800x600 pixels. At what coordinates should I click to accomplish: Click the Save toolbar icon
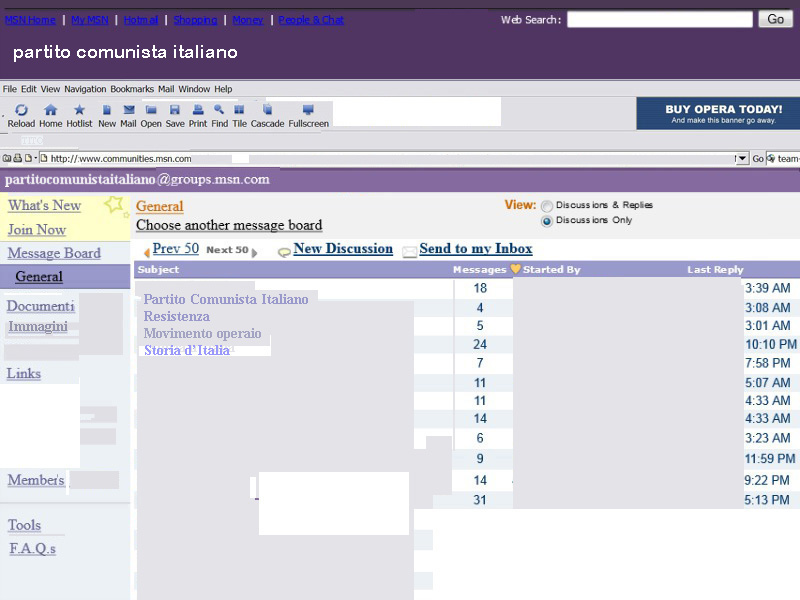click(x=174, y=110)
